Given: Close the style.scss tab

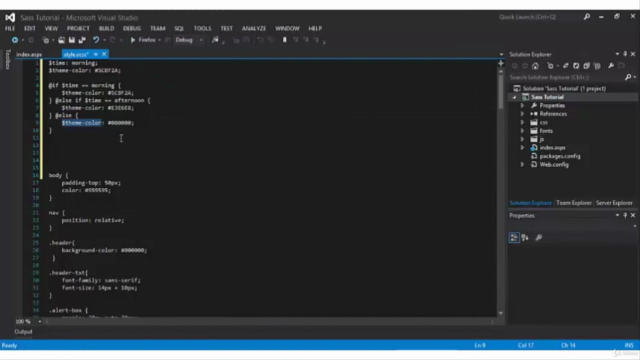Looking at the screenshot, I should (104, 54).
